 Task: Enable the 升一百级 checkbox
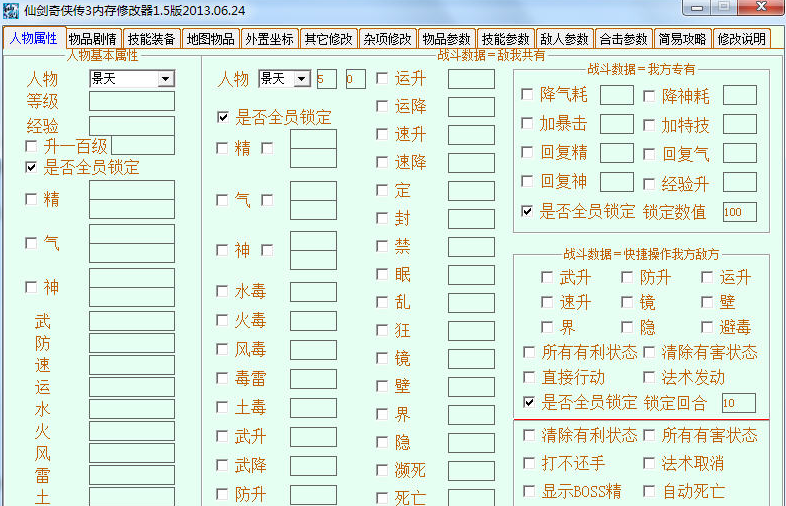click(x=31, y=146)
